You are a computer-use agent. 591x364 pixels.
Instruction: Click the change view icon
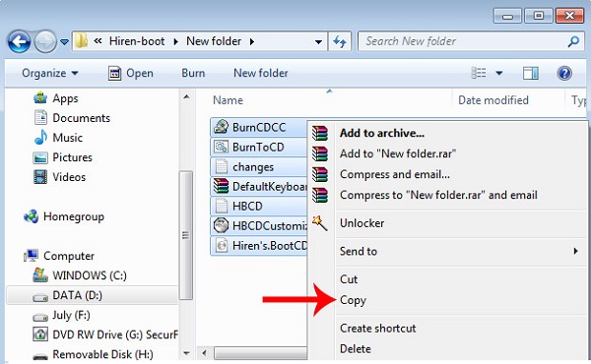479,73
